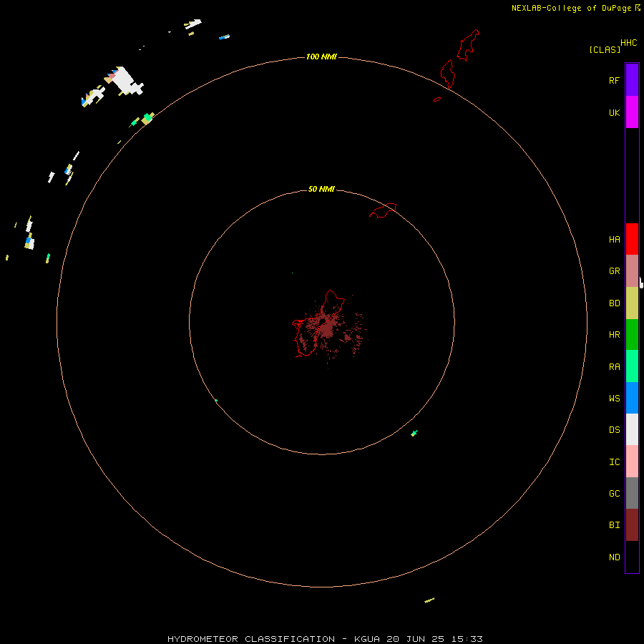Click the 'HR' legend label
Screen dimensions: 644x644
(x=614, y=335)
